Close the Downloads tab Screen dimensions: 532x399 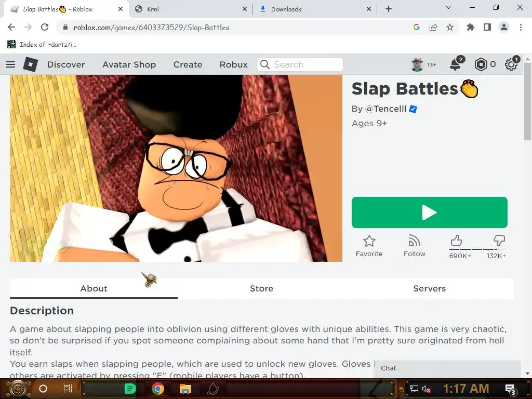coord(369,9)
